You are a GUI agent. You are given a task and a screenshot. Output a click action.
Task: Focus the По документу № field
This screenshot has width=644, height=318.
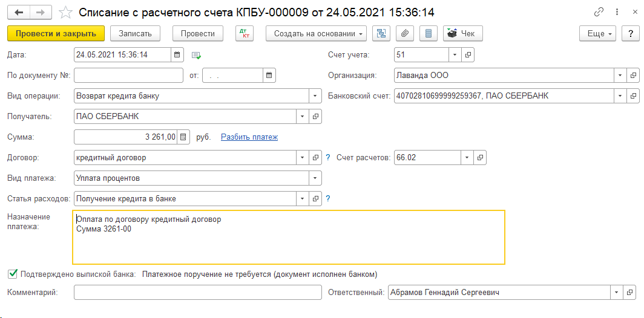pos(128,76)
